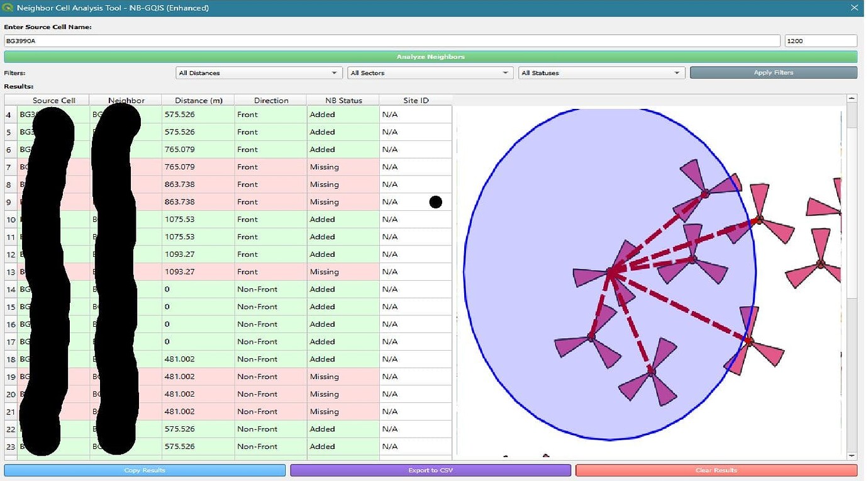Click the 863.738 distance cell in row 9
Viewport: 868px width, 481px height.
pyautogui.click(x=198, y=202)
